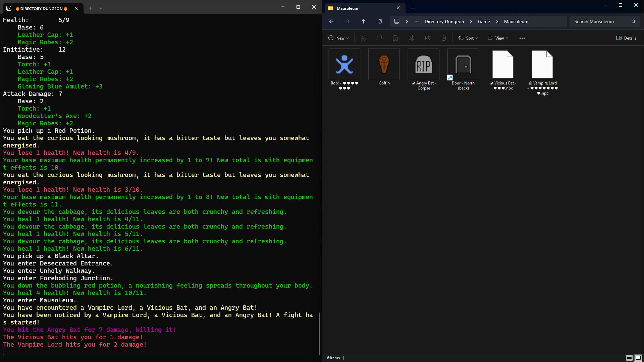
Task: Click inside the Search Mausoleum field
Action: pyautogui.click(x=600, y=21)
